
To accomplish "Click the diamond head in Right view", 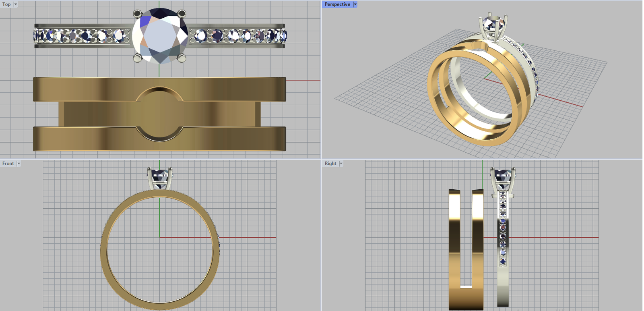I will click(502, 177).
